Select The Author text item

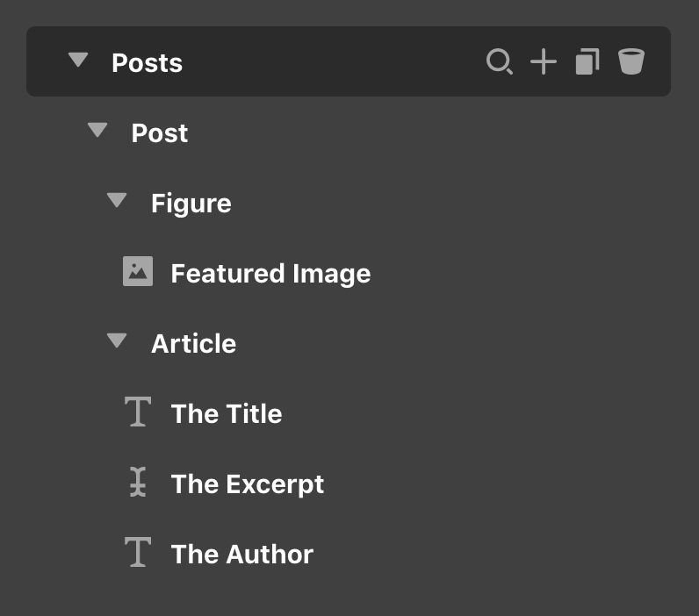tap(242, 554)
